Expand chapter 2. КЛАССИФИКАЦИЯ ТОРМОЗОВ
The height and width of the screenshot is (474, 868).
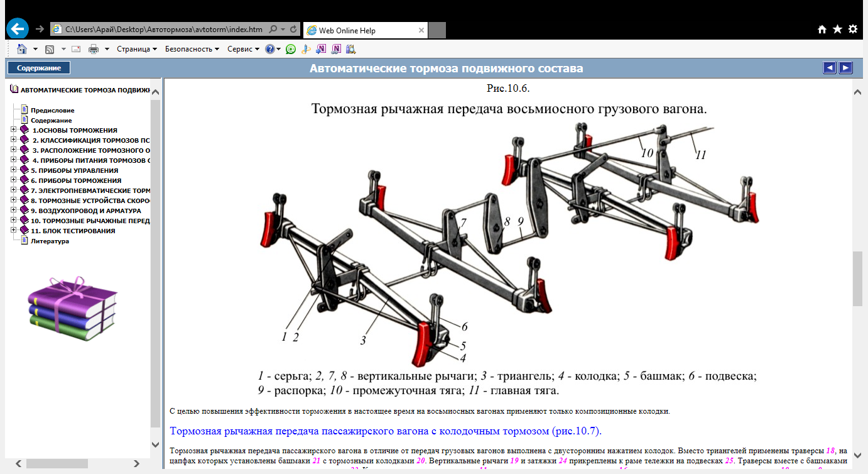(x=14, y=140)
